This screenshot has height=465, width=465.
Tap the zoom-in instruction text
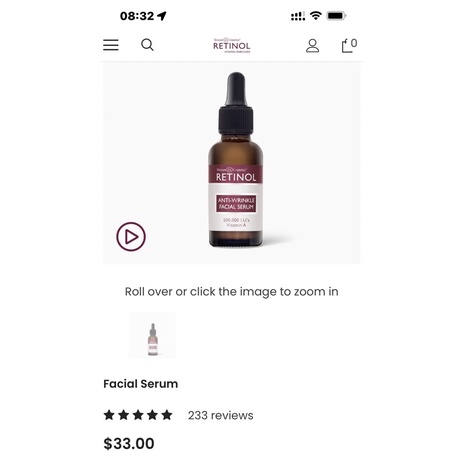point(232,292)
